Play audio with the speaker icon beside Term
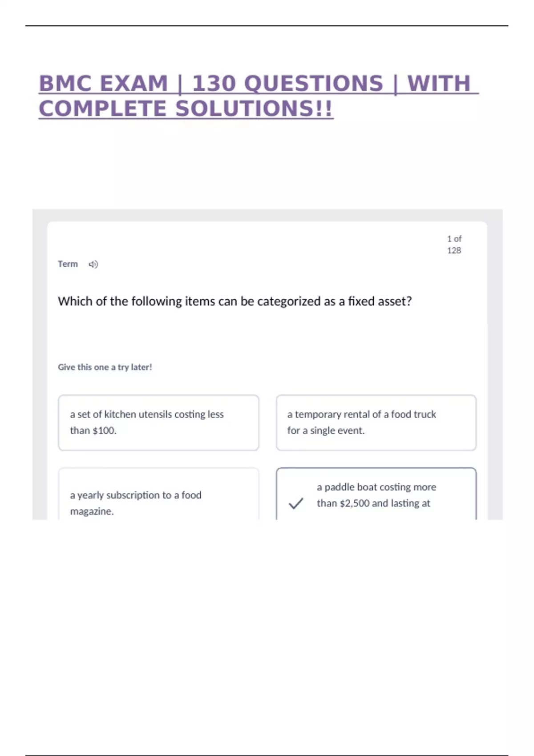Image resolution: width=534 pixels, height=756 pixels. point(93,265)
